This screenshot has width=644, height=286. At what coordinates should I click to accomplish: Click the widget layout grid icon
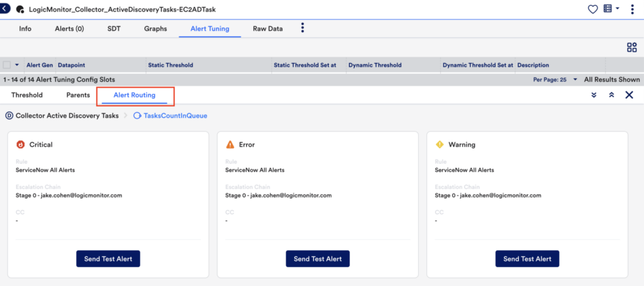pos(631,47)
